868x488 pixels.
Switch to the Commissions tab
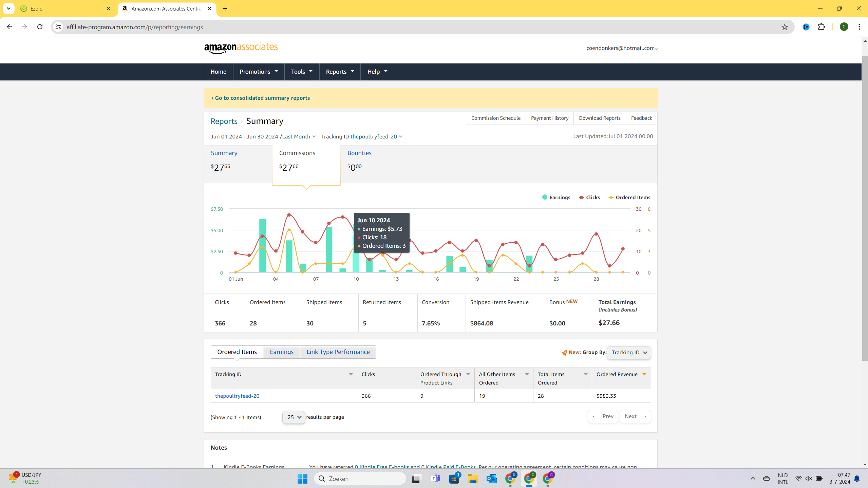click(306, 165)
